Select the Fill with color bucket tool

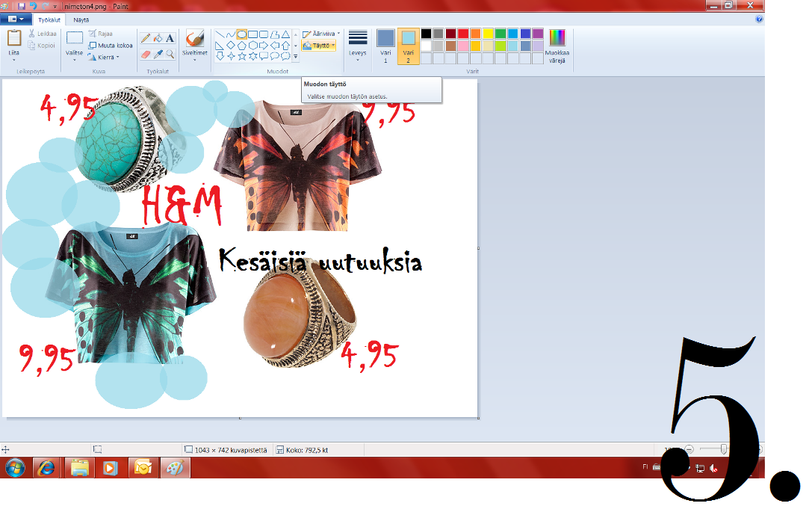point(158,38)
